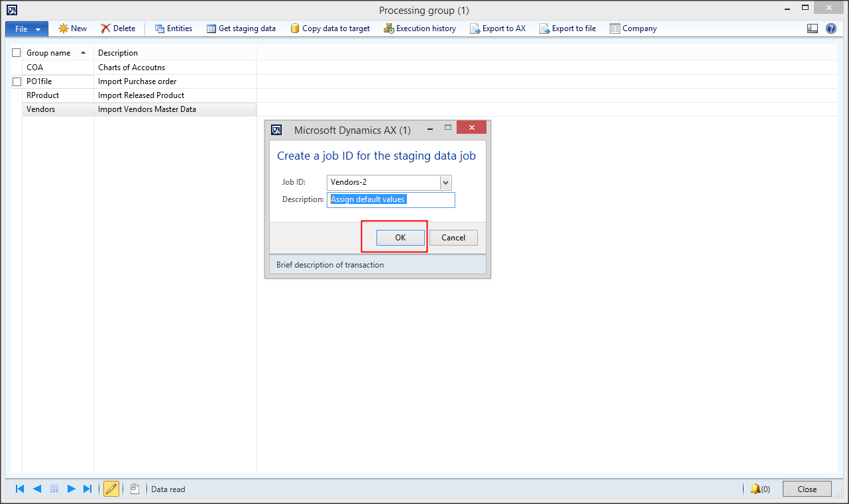Click Export to AX

(498, 28)
